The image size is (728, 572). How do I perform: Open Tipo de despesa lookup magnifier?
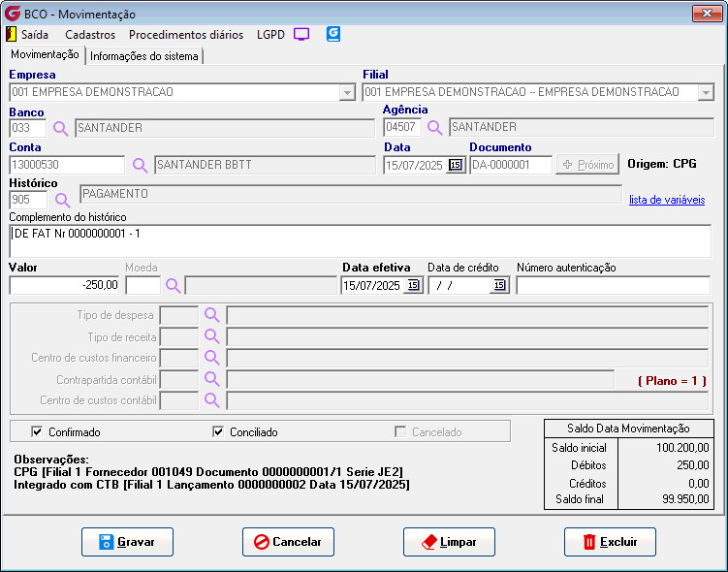(211, 315)
